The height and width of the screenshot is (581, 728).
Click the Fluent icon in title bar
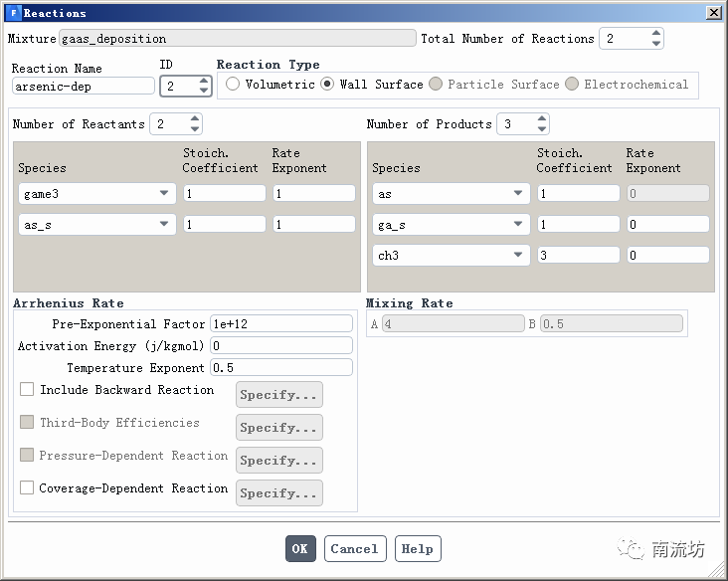tap(13, 13)
